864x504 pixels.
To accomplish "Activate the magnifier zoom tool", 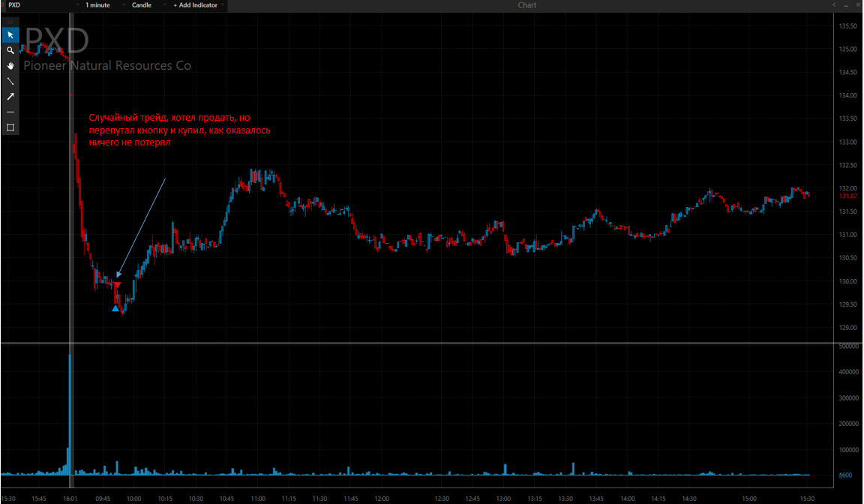I will pos(10,51).
